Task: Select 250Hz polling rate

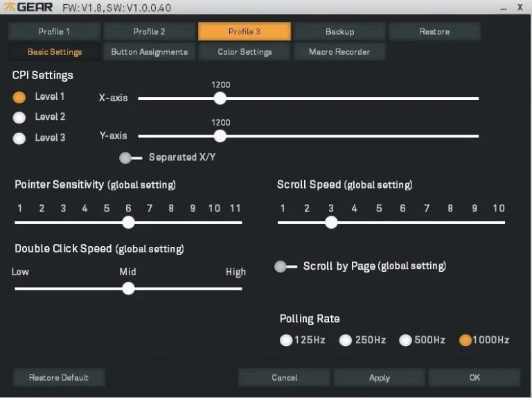Action: click(346, 340)
